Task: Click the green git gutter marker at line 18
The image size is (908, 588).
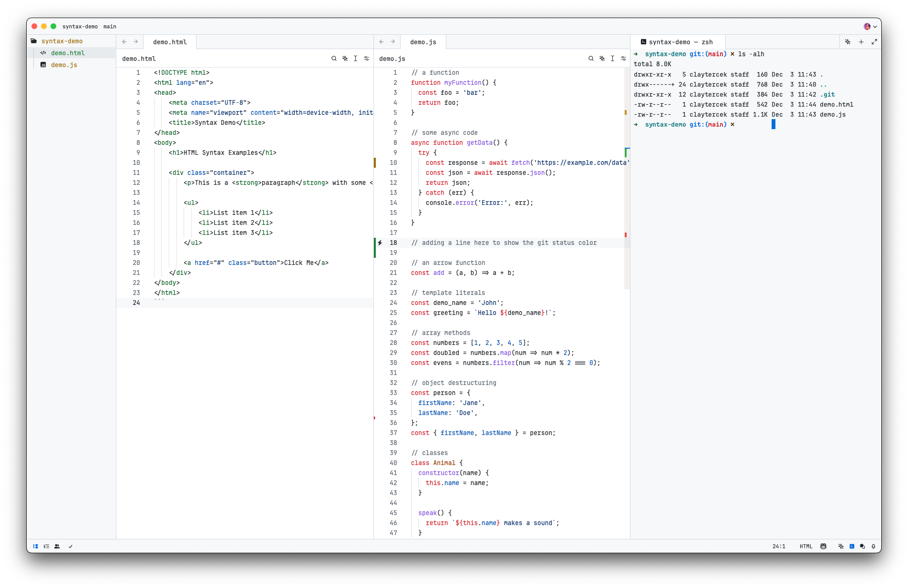Action: [x=375, y=248]
